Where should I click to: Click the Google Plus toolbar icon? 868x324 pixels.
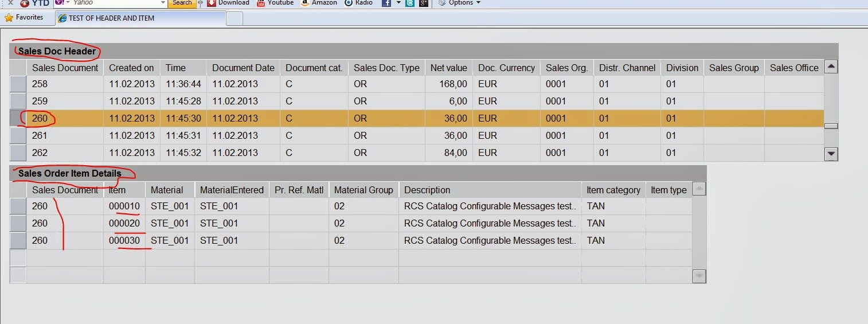point(424,3)
